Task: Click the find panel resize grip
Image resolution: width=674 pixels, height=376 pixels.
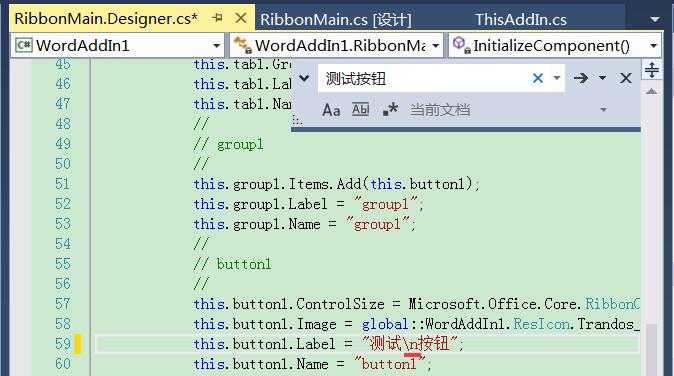Action: click(x=297, y=121)
